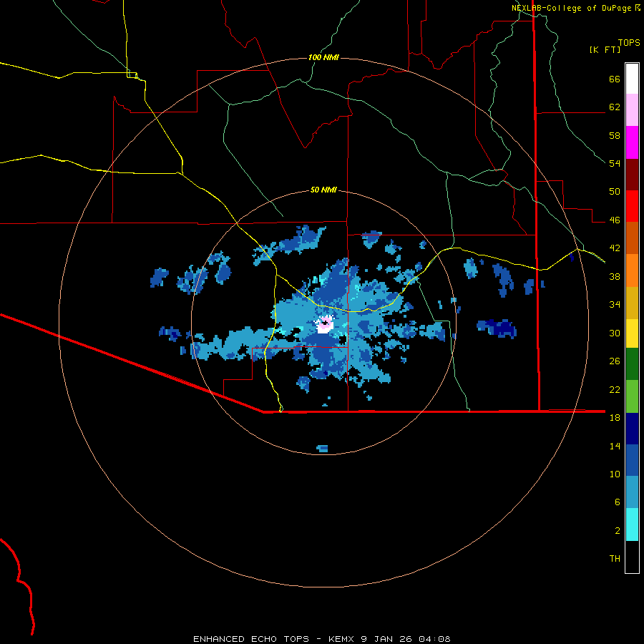The width and height of the screenshot is (644, 644).
Task: Click the NEXLAB-College of DuPage credit text
Action: pos(575,8)
